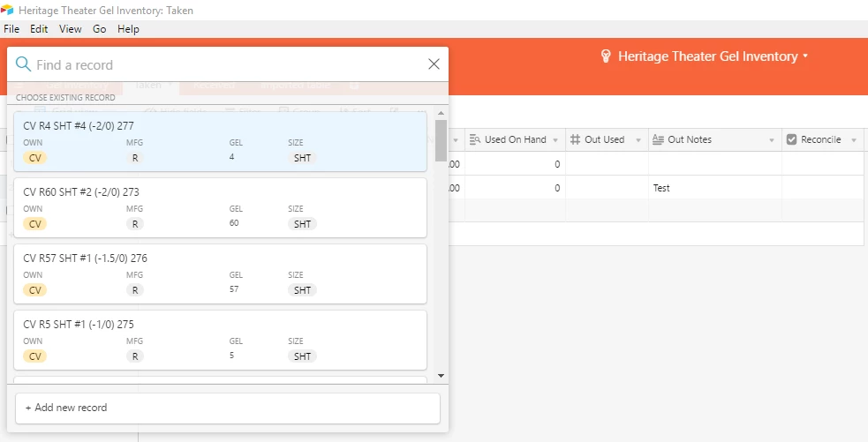This screenshot has height=442, width=868.
Task: Focus the Find a record search field
Action: [x=230, y=64]
